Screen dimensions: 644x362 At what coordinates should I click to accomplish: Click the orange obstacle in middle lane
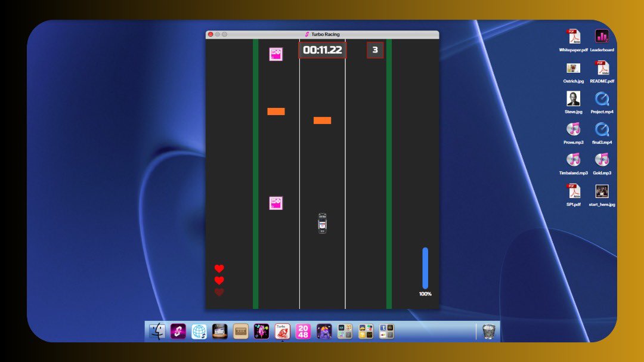323,120
